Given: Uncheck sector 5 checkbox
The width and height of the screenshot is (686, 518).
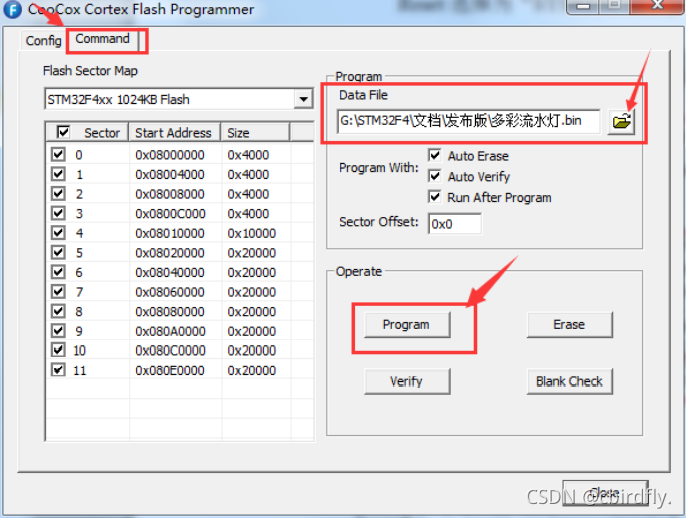Looking at the screenshot, I should click(58, 252).
